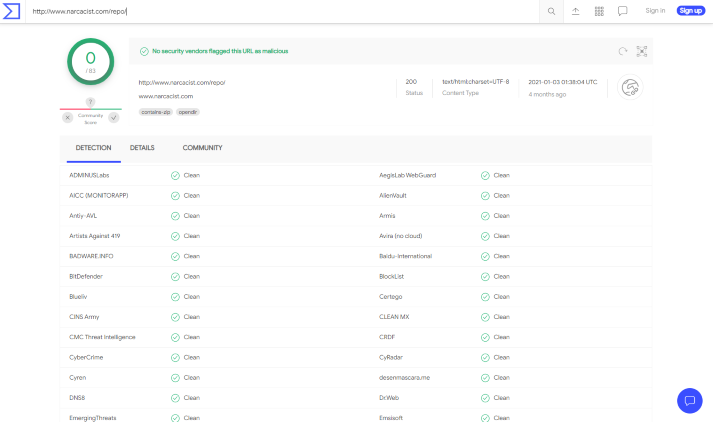Image resolution: width=713 pixels, height=422 pixels.
Task: Select the CINS Army vendor name
Action: coord(84,317)
